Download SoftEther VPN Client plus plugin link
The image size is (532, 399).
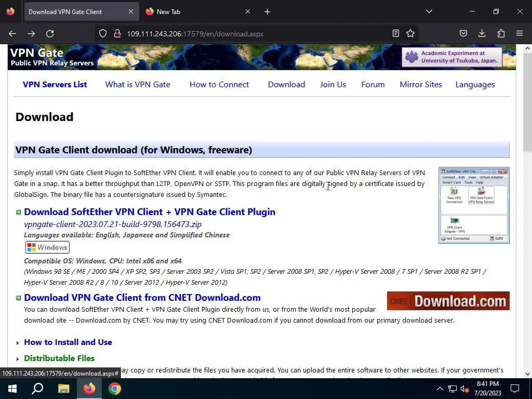150,212
